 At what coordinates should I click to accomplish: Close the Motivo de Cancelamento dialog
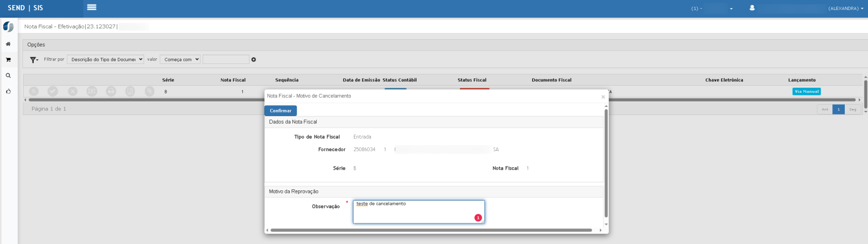tap(603, 96)
